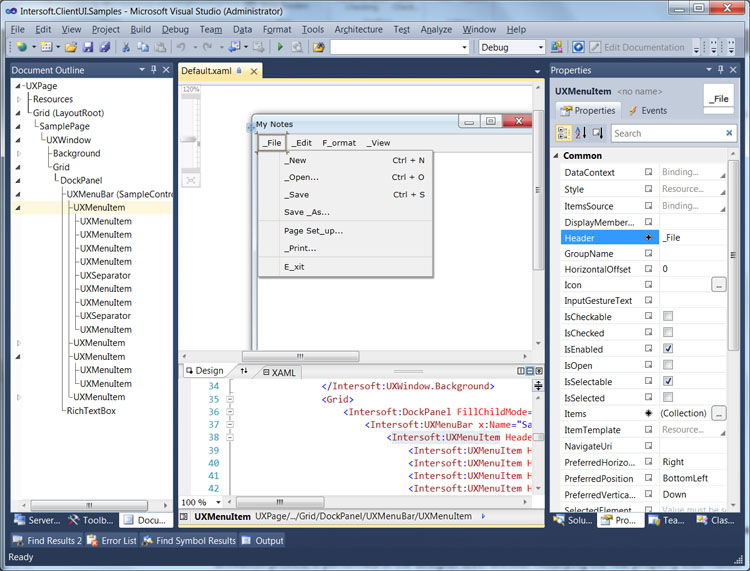Click the designer horizontal scrollbar

click(300, 356)
